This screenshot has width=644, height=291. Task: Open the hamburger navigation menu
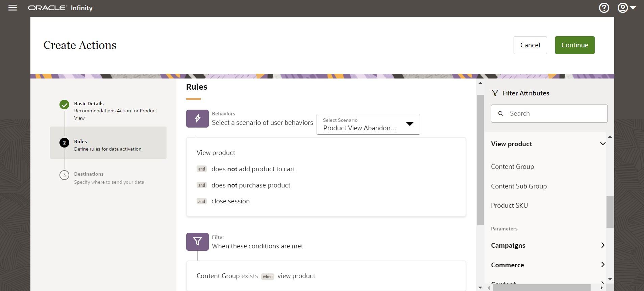click(x=13, y=8)
